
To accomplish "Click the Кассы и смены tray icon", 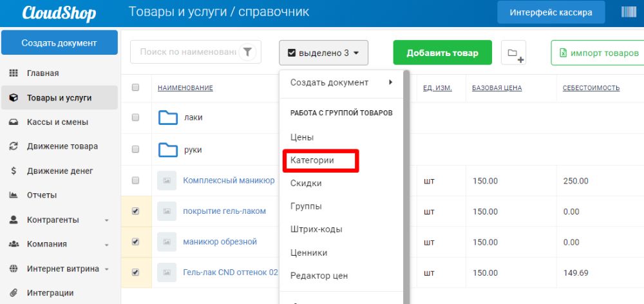I will 14,122.
